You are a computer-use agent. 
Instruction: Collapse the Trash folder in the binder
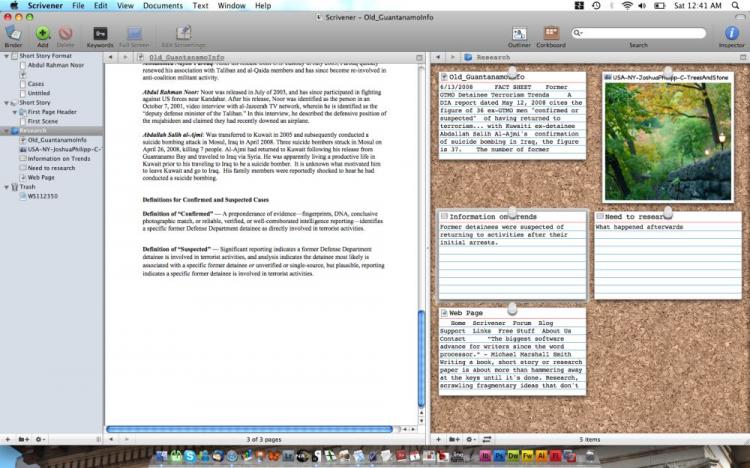6,187
